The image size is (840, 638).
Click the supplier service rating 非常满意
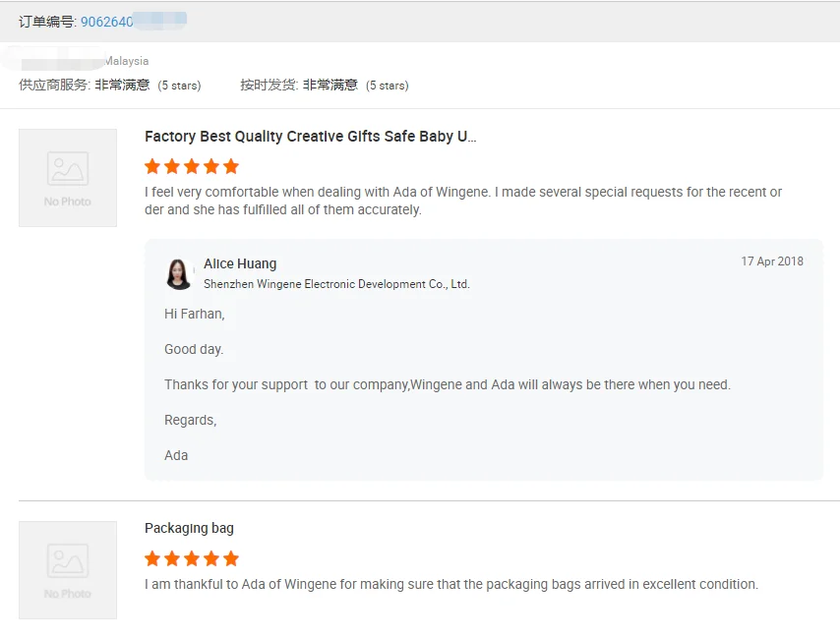click(x=122, y=86)
